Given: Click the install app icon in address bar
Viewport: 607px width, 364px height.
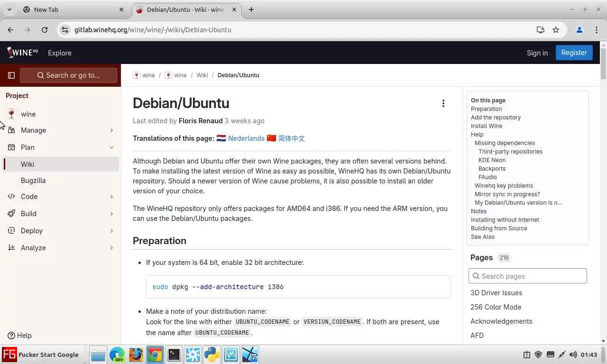Looking at the screenshot, I should (540, 30).
